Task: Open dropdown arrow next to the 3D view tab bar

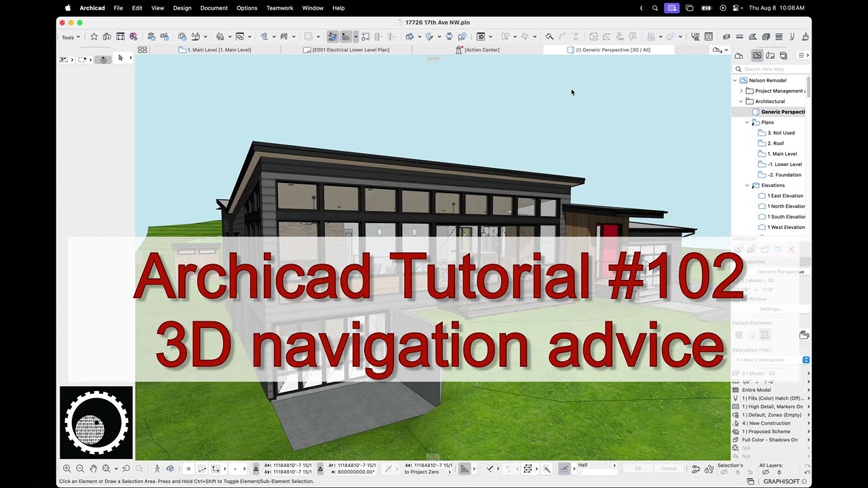Action: pos(726,50)
